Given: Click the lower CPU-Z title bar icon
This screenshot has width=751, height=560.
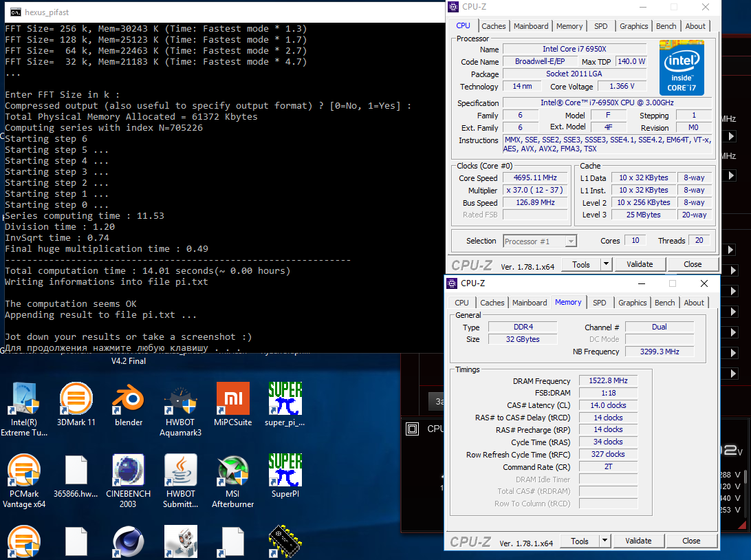Looking at the screenshot, I should point(452,283).
